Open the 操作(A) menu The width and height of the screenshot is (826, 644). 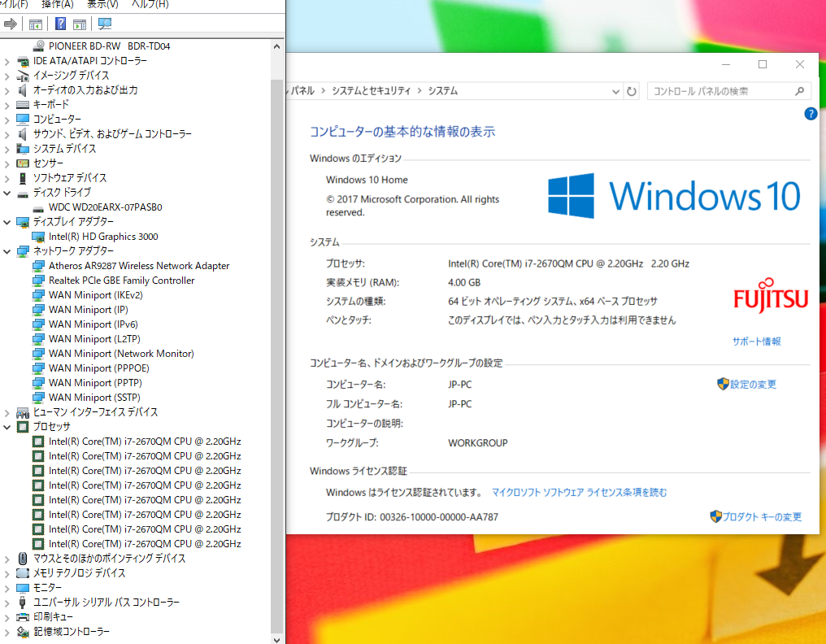[x=56, y=5]
